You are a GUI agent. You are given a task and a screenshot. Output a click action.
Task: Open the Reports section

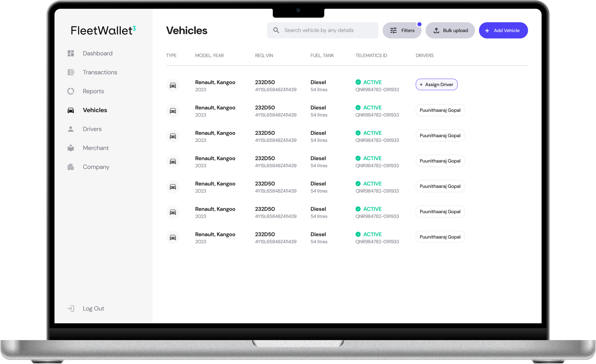93,91
